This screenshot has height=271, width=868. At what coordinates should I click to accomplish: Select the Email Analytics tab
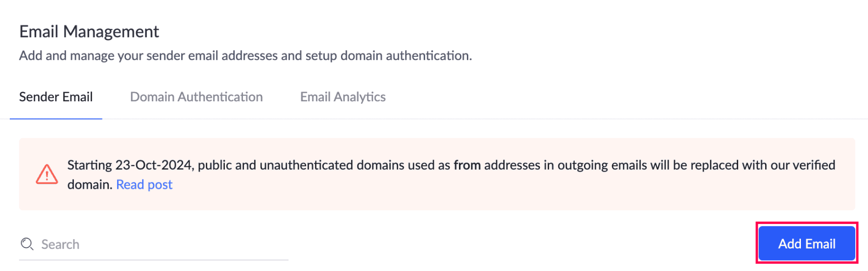pos(343,97)
